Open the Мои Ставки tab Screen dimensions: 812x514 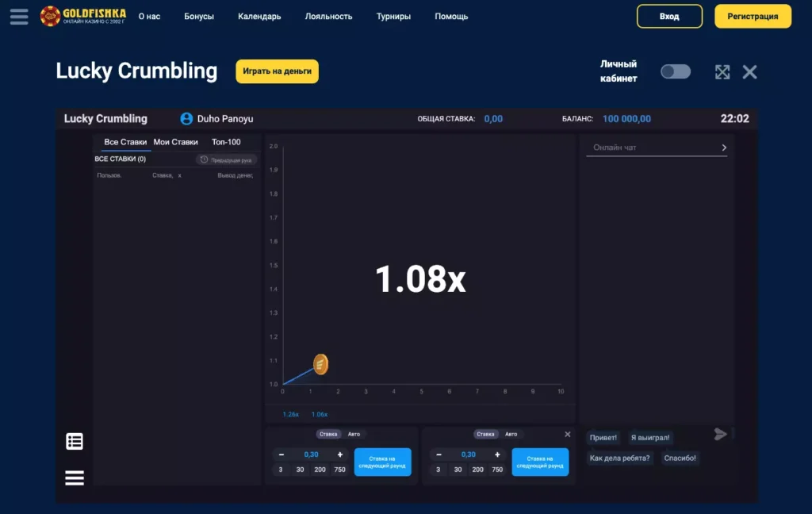coord(175,142)
